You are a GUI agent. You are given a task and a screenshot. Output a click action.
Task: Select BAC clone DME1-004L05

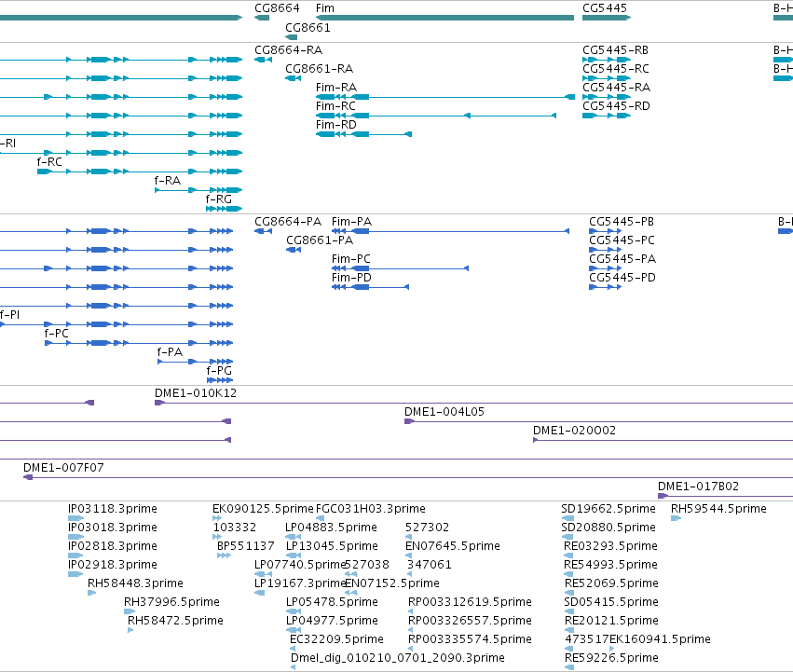point(444,412)
